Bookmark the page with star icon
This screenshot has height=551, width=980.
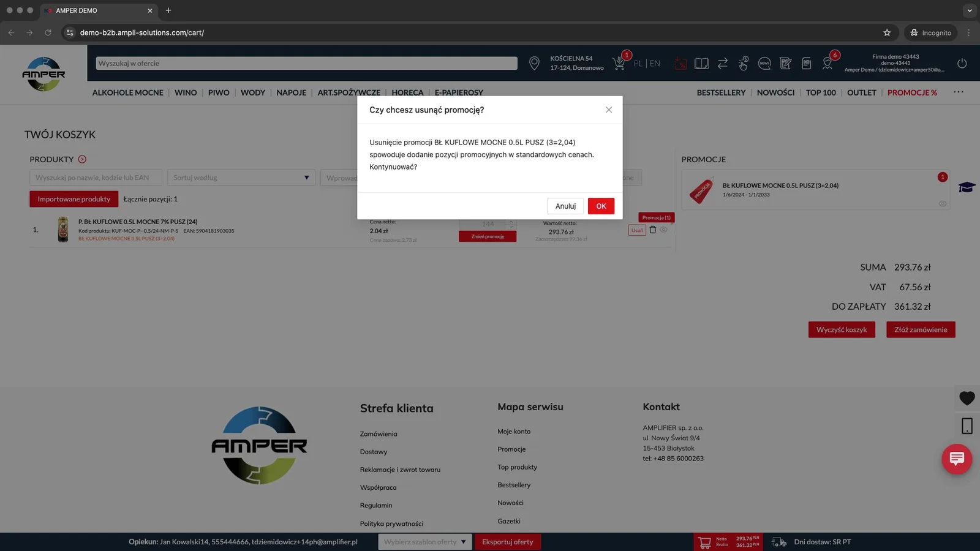point(887,32)
